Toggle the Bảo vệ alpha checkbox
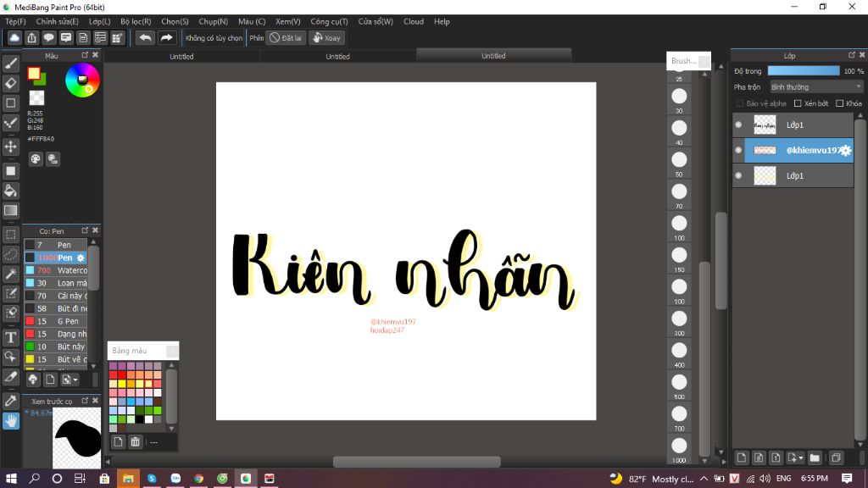 click(740, 103)
